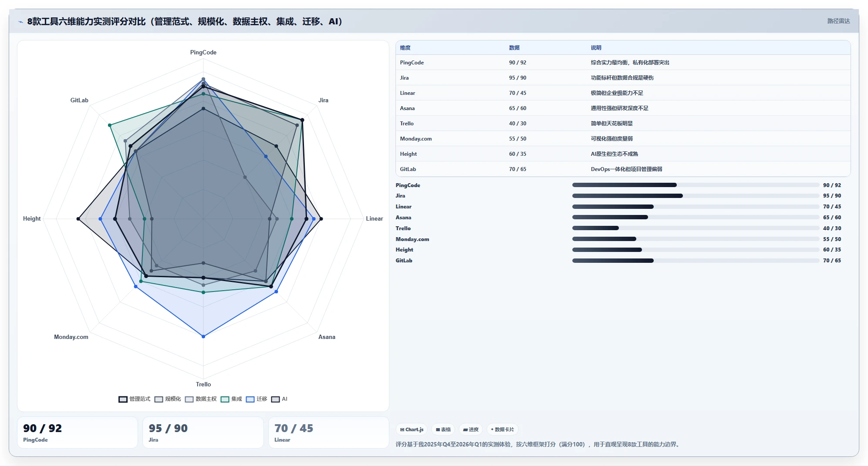
Task: Click the 迁移 blue legend swatch
Action: coord(250,399)
